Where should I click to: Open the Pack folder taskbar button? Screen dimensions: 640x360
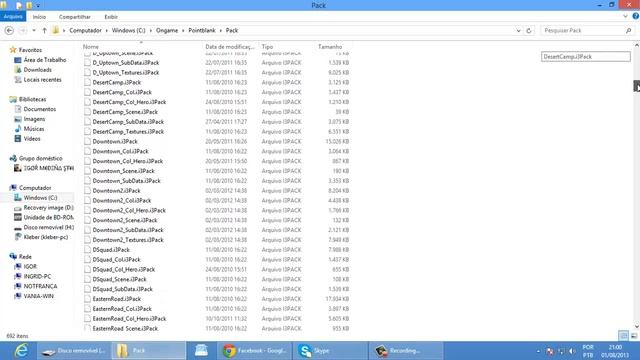pyautogui.click(x=149, y=351)
